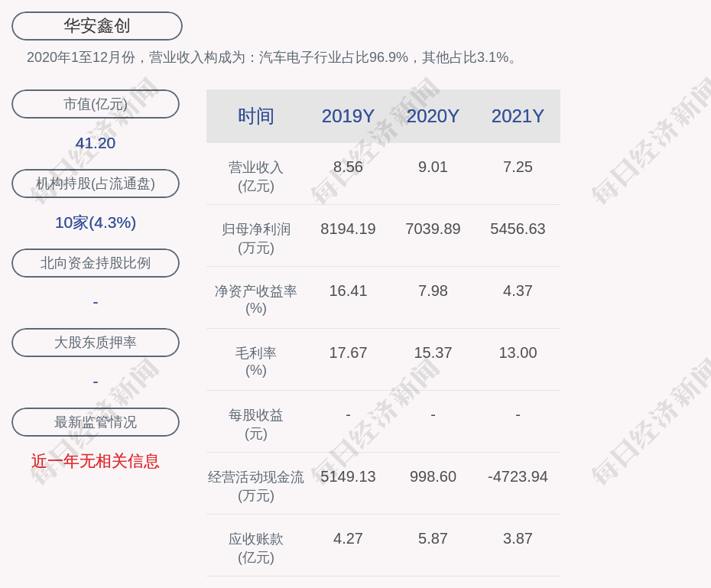Select the 应收账款 2020 value 5.87
This screenshot has width=711, height=588.
(x=433, y=538)
